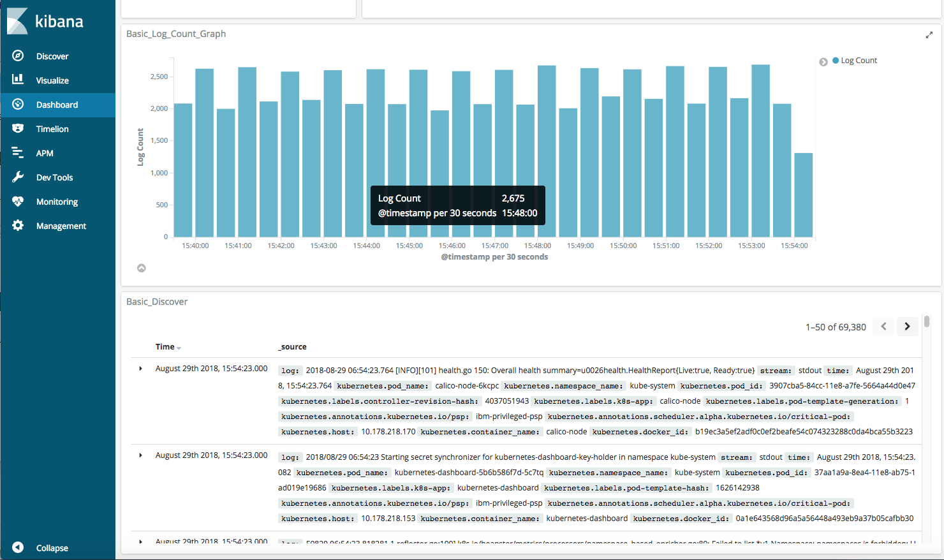This screenshot has width=944, height=560.
Task: Click the 1–50 of 69,380 pagination text
Action: click(836, 327)
